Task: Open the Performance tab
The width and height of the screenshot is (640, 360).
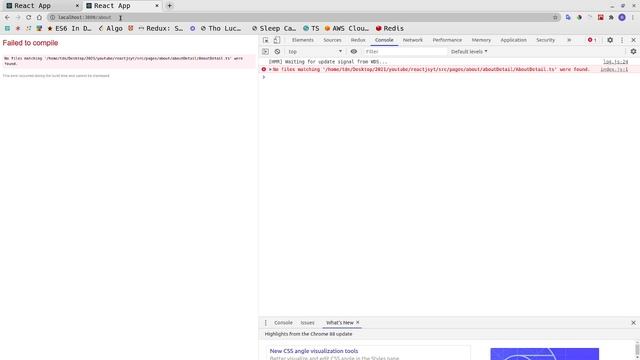Action: point(447,40)
